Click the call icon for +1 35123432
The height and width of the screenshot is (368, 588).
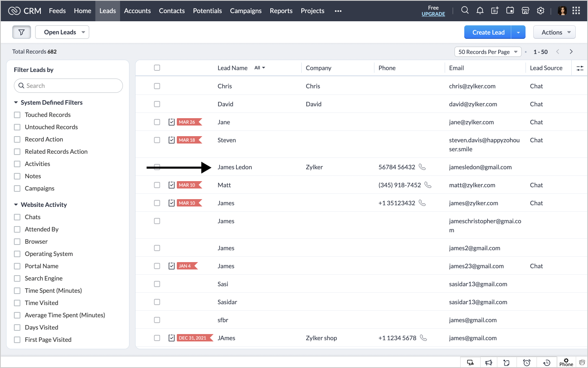click(423, 203)
